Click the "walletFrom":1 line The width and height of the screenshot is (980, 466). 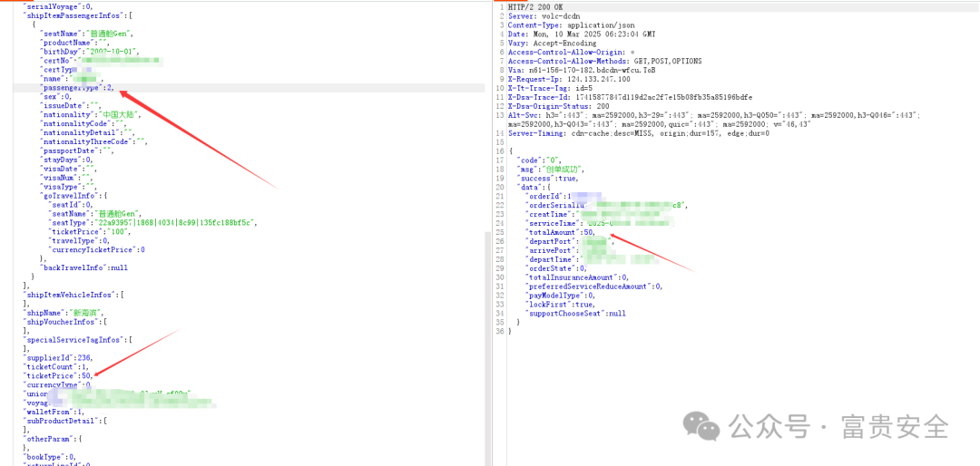click(x=53, y=413)
